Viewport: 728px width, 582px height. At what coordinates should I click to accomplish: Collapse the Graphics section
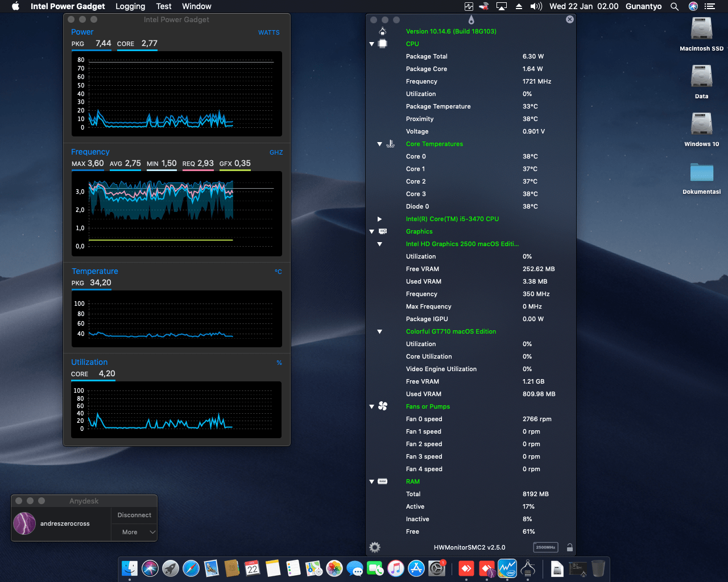tap(371, 231)
